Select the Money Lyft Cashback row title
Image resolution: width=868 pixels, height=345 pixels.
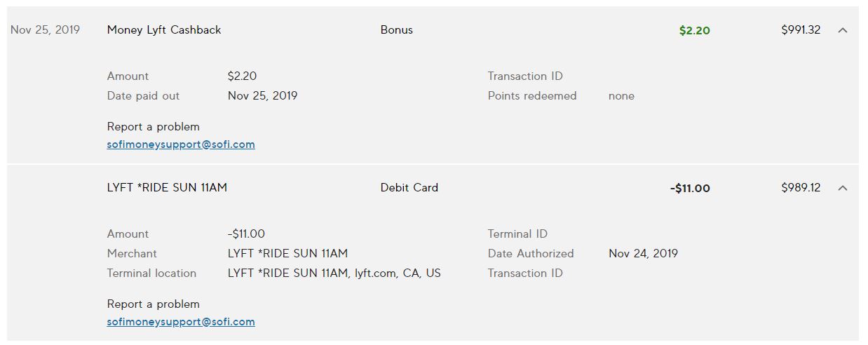[164, 30]
